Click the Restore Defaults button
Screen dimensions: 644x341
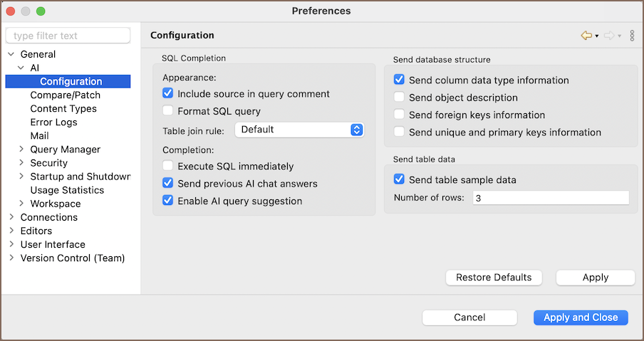pyautogui.click(x=494, y=278)
